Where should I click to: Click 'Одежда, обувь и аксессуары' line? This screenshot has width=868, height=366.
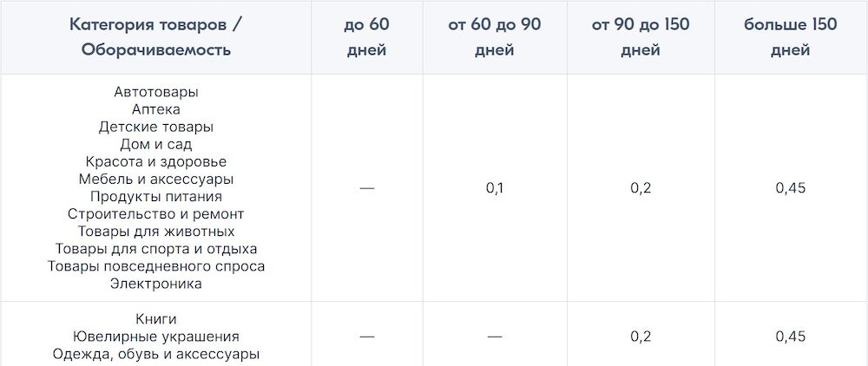coord(156,354)
